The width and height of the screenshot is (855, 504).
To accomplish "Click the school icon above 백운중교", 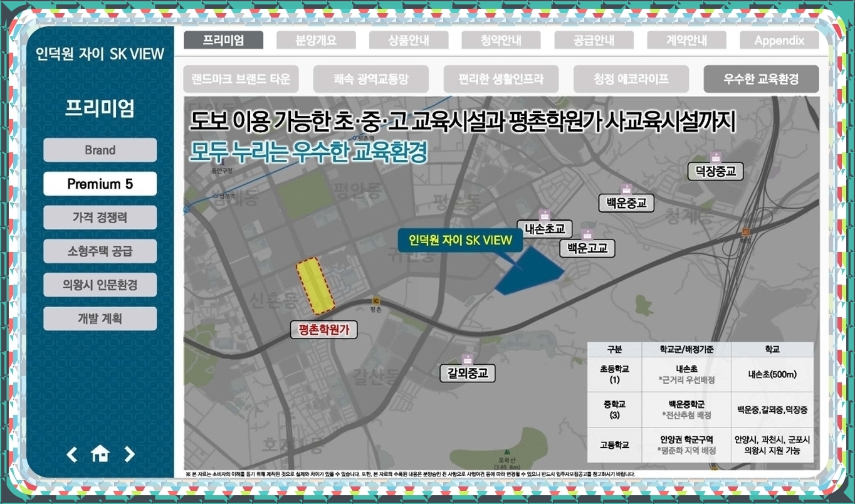I will coord(626,189).
